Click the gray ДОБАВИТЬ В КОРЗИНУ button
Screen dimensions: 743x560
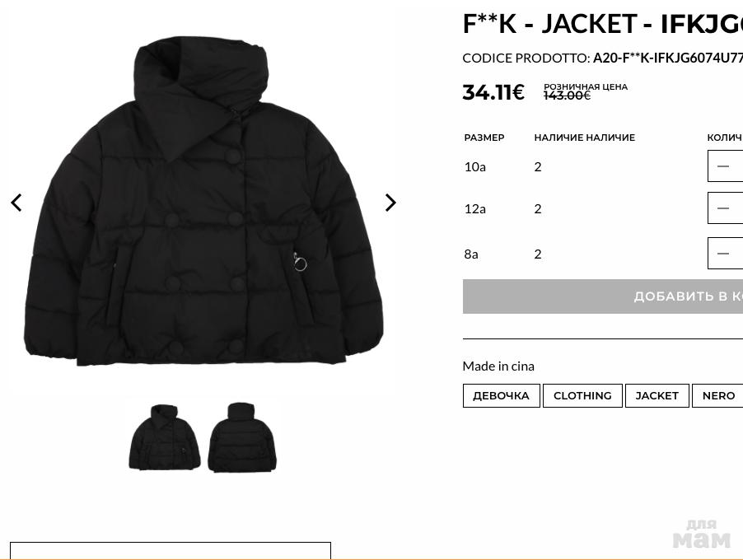(603, 296)
